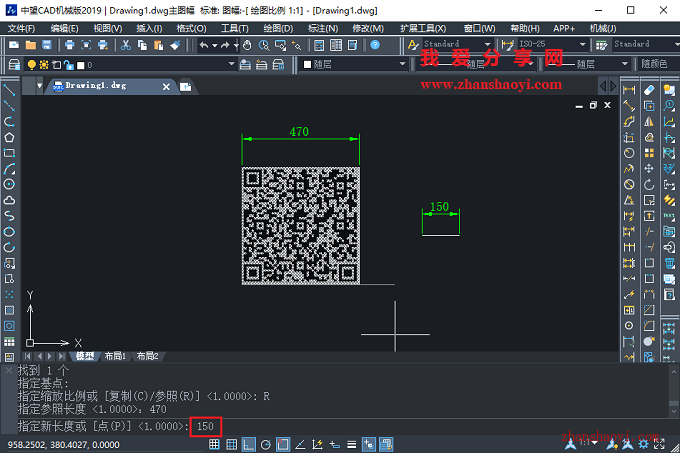This screenshot has width=680, height=453.
Task: Select the Arc draw tool
Action: [x=9, y=169]
